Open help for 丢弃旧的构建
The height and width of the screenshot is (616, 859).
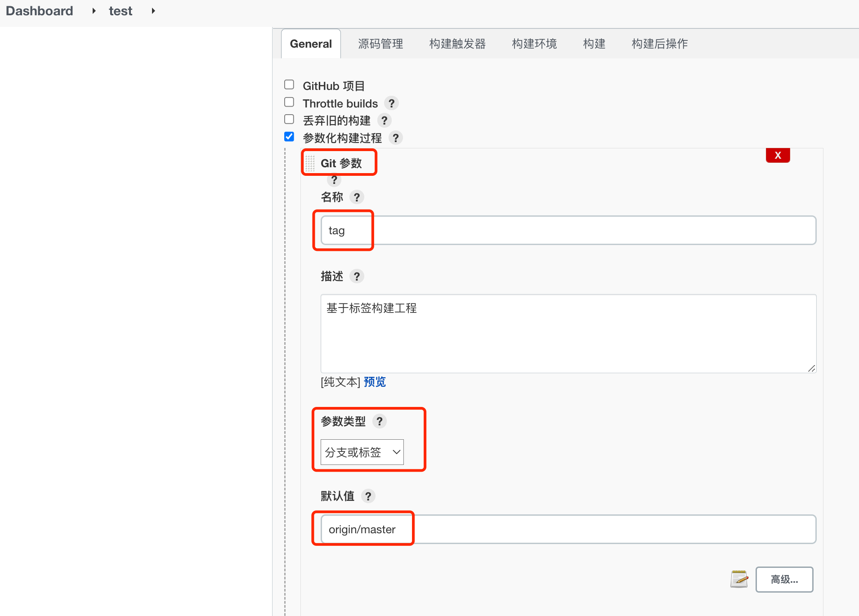coord(384,121)
